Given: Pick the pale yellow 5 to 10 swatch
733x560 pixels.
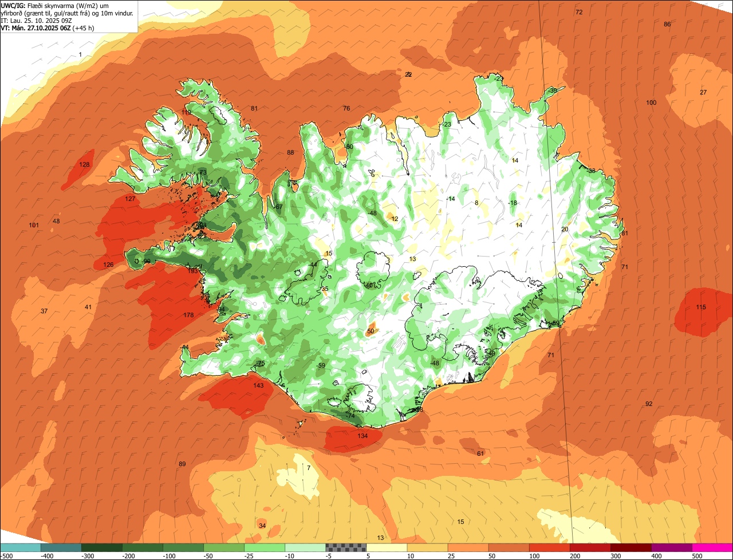Looking at the screenshot, I should pos(387,547).
